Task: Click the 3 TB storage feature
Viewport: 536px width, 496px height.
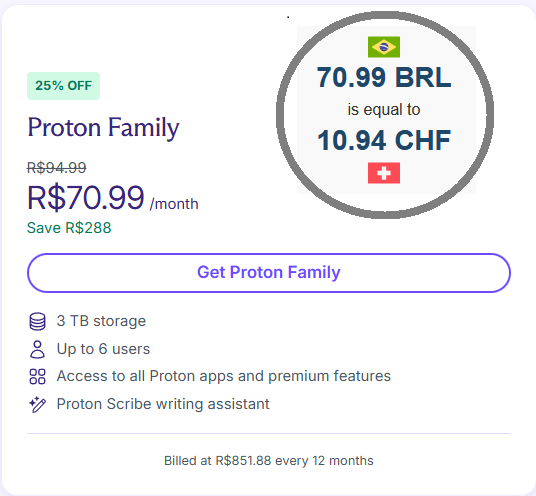Action: (x=101, y=321)
